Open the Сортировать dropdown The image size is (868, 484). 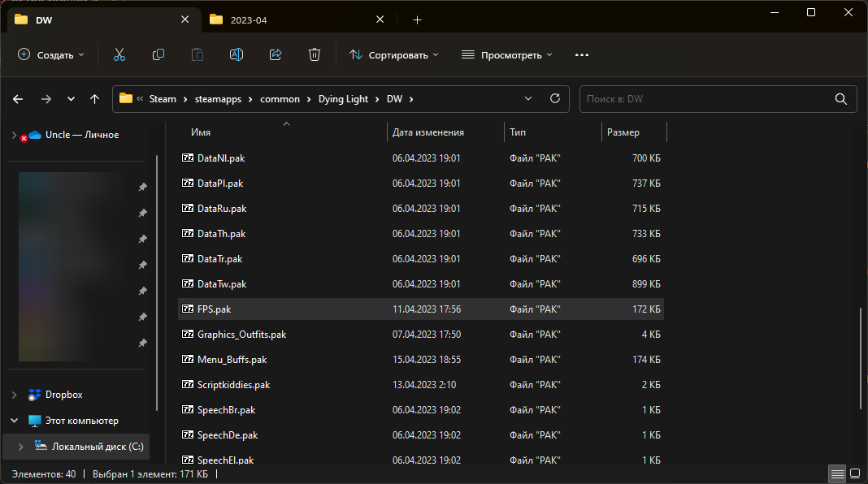pos(393,54)
